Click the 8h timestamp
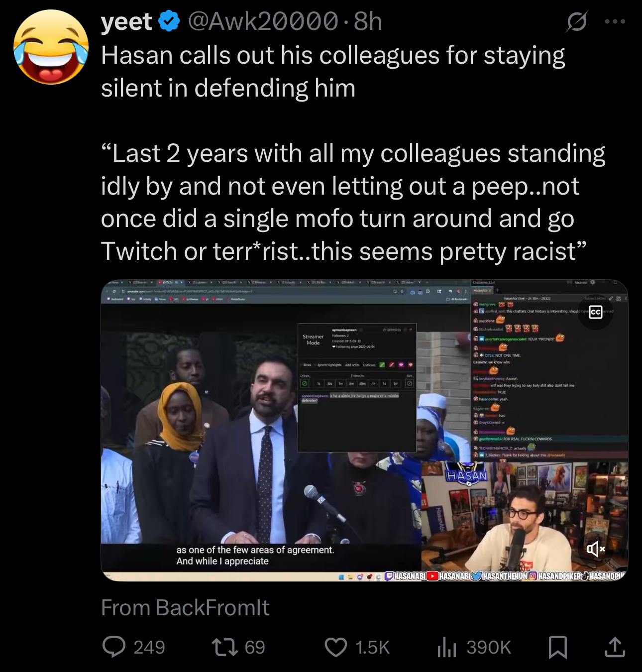This screenshot has width=642, height=672. click(368, 21)
